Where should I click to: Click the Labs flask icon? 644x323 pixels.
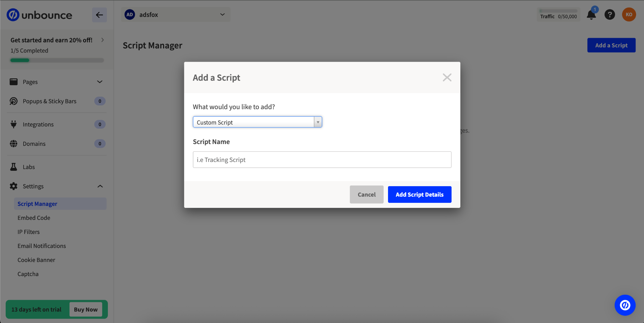click(x=14, y=167)
